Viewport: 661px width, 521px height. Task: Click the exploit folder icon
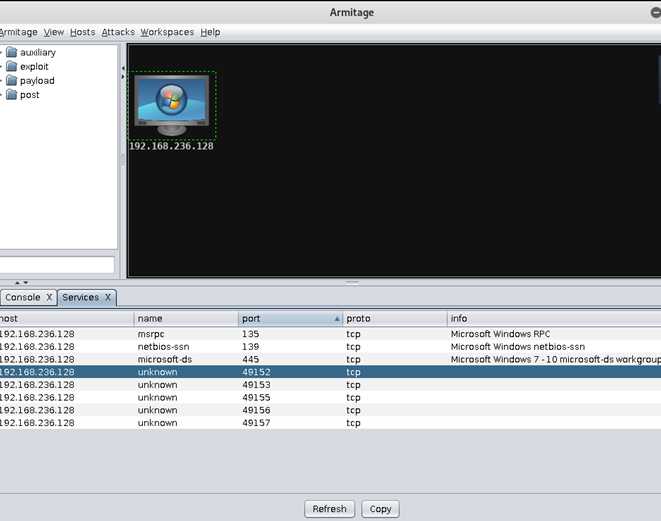coord(12,67)
